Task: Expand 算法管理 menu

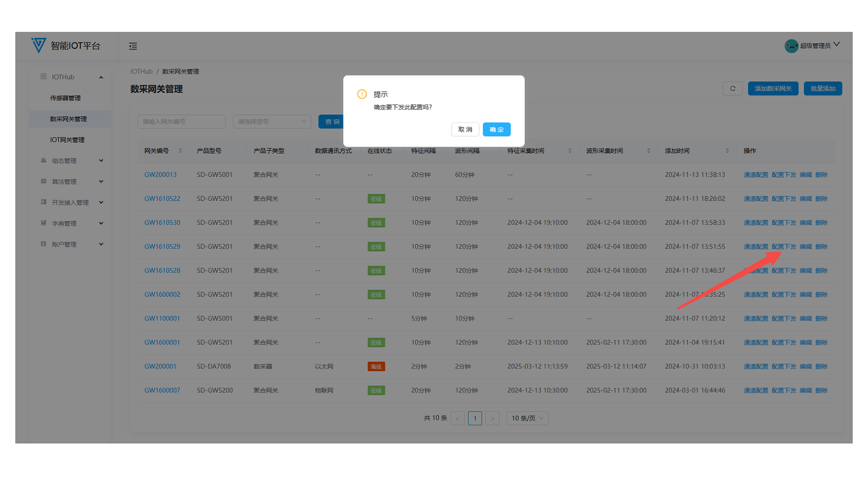Action: [70, 182]
